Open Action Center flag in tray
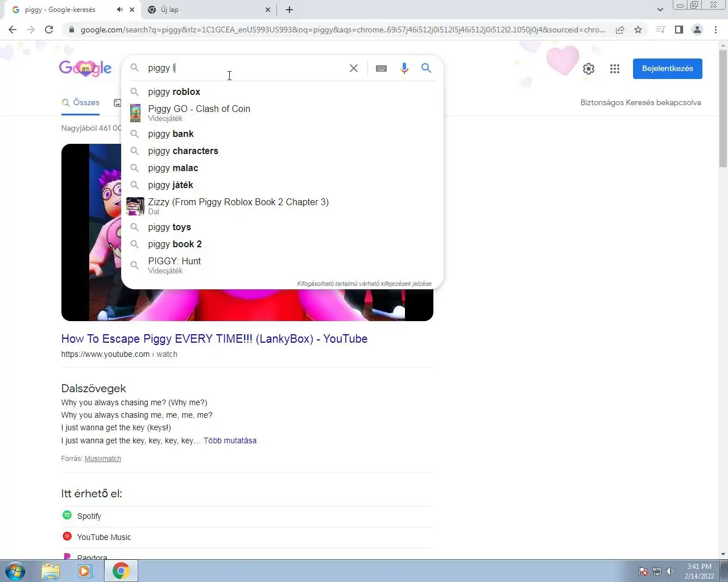The image size is (728, 582). [643, 571]
